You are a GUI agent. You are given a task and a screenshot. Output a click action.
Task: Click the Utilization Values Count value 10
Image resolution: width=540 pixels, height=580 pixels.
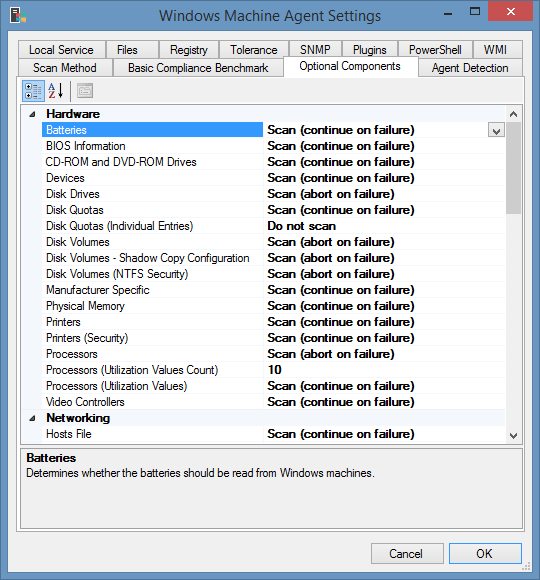(274, 370)
